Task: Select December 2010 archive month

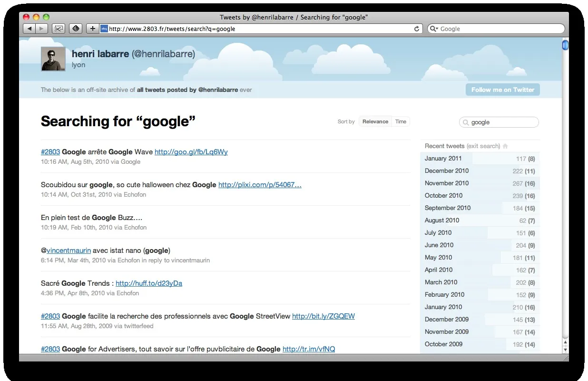Action: [x=480, y=171]
